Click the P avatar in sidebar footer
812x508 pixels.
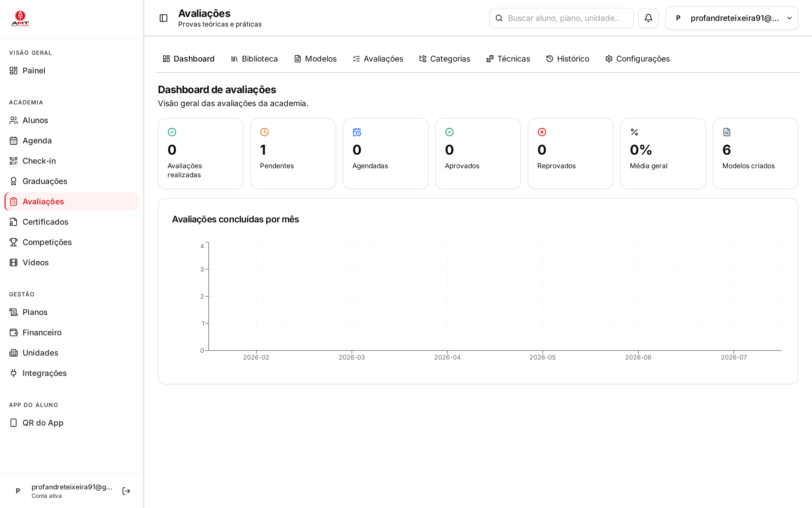click(18, 491)
